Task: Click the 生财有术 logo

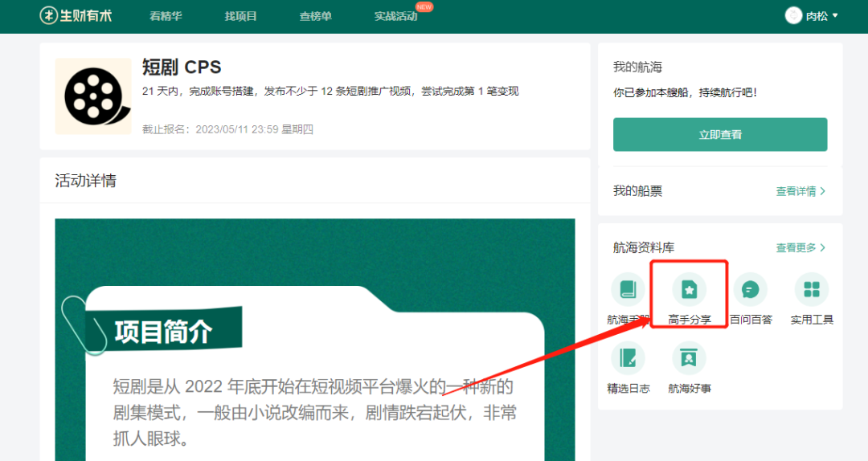Action: point(76,15)
